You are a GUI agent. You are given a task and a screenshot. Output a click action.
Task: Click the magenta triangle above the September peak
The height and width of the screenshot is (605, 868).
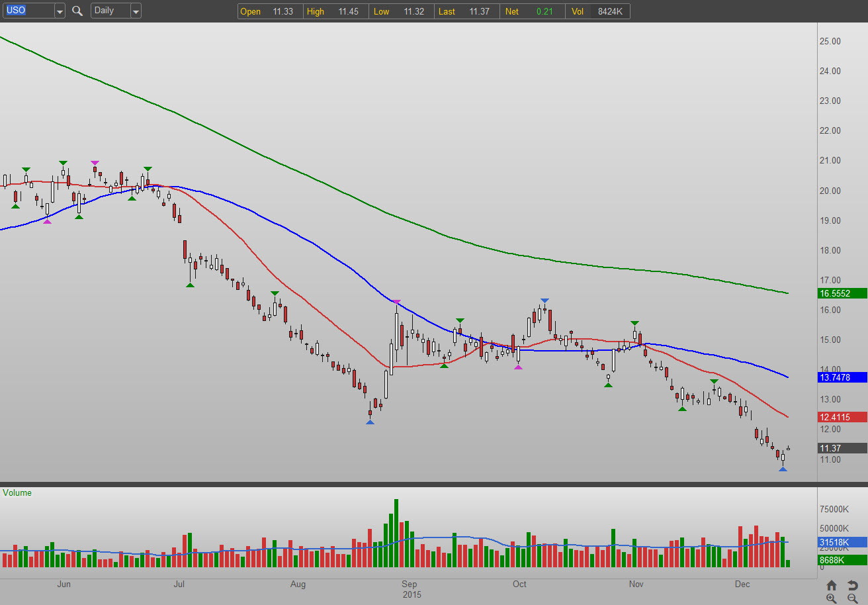pyautogui.click(x=397, y=302)
